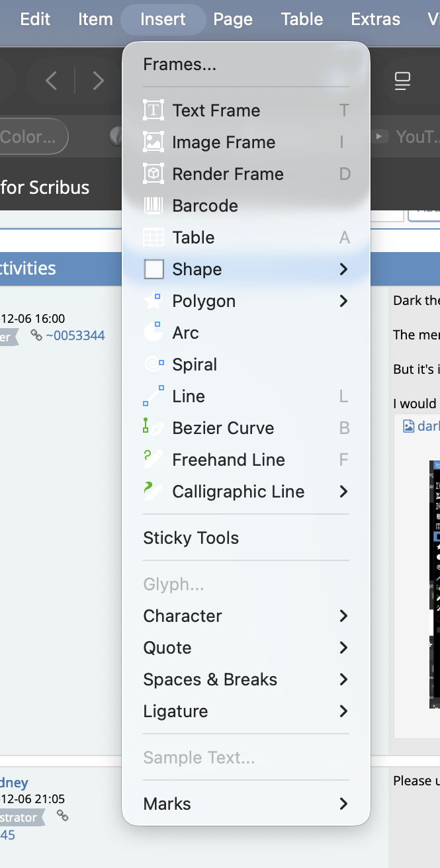The height and width of the screenshot is (868, 440).
Task: Click the Image Frame icon
Action: (x=154, y=142)
